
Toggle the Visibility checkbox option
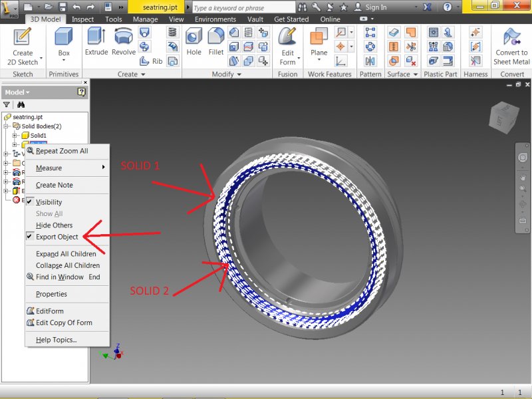click(x=49, y=202)
